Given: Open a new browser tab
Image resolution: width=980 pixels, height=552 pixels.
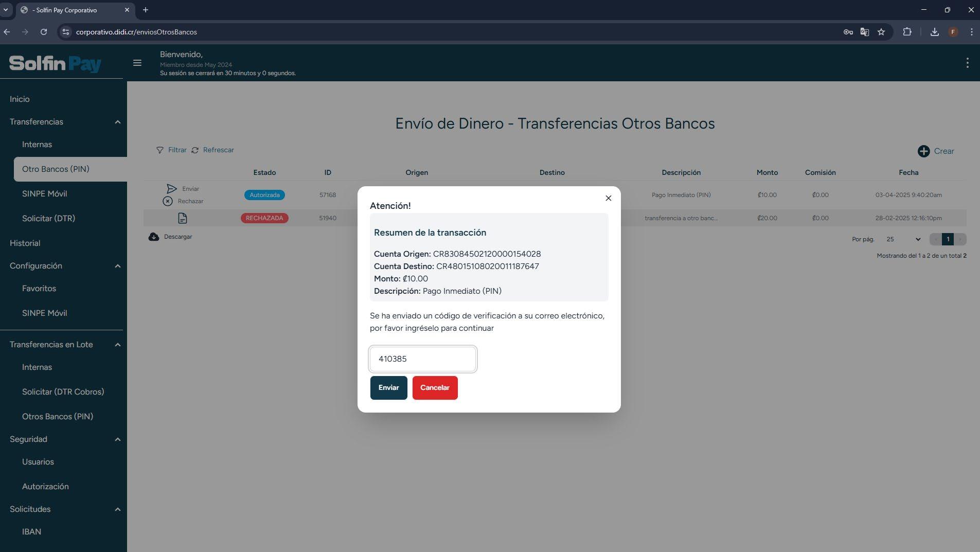Looking at the screenshot, I should coord(146,10).
